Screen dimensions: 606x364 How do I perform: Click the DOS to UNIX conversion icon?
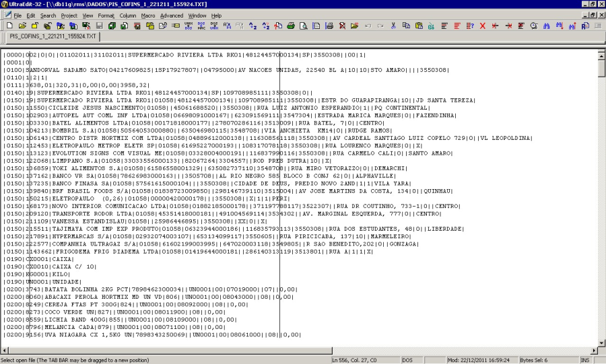coord(213,26)
